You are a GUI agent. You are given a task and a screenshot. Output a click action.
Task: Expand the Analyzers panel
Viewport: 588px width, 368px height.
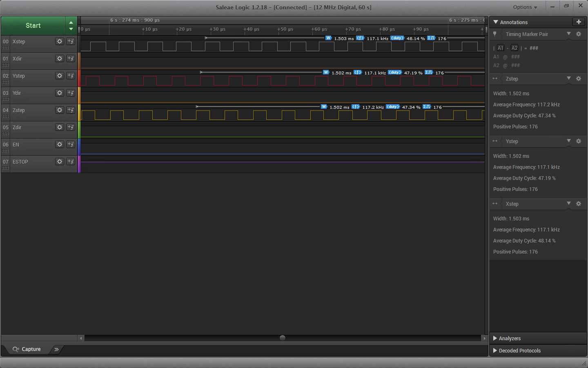click(495, 338)
